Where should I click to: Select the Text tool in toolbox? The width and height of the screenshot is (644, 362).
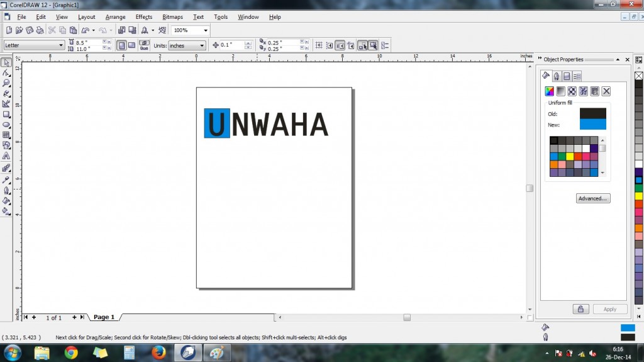coord(6,156)
